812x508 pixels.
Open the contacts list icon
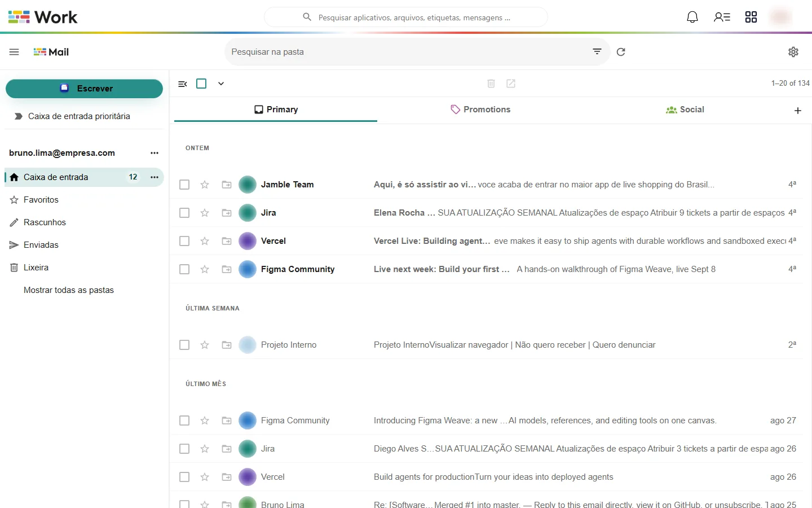pyautogui.click(x=722, y=17)
